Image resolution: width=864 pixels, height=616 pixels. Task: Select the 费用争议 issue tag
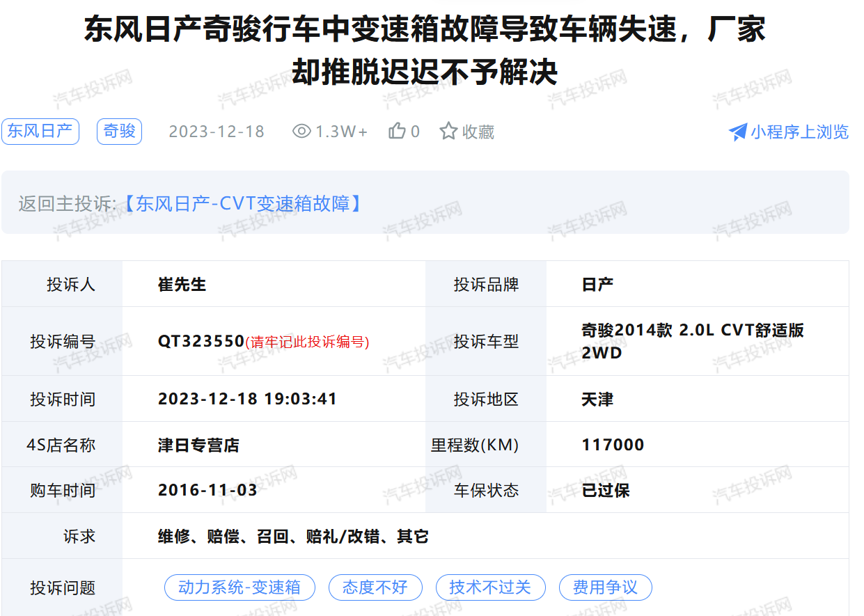(605, 587)
